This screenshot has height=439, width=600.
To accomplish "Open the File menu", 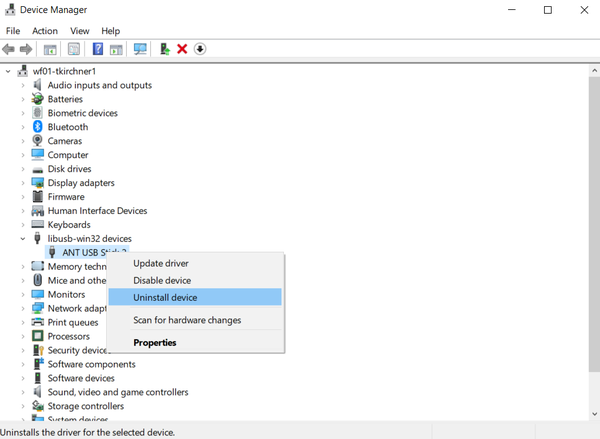I will 13,31.
